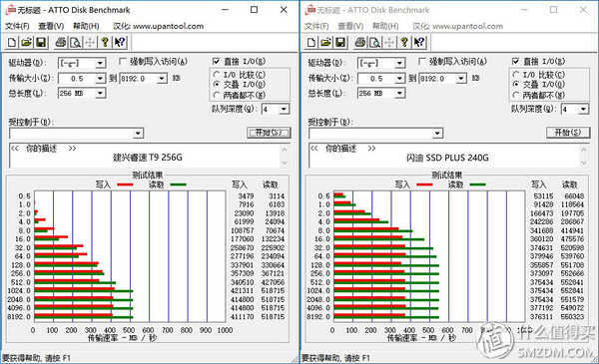Click green 读取 legend swatch in right window
Viewport: 599px width, 364px height.
pos(478,185)
